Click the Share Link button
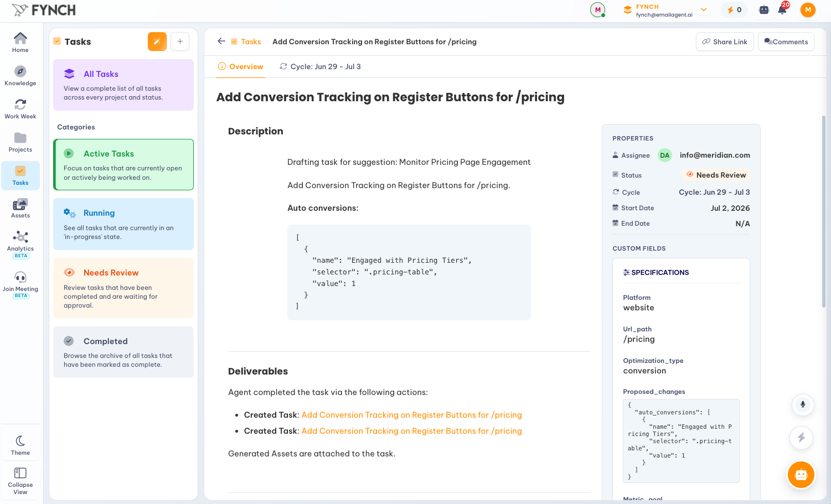 [725, 41]
